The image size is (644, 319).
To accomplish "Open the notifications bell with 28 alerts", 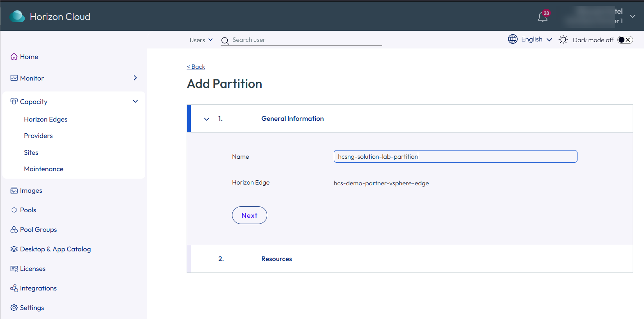I will pos(543,16).
